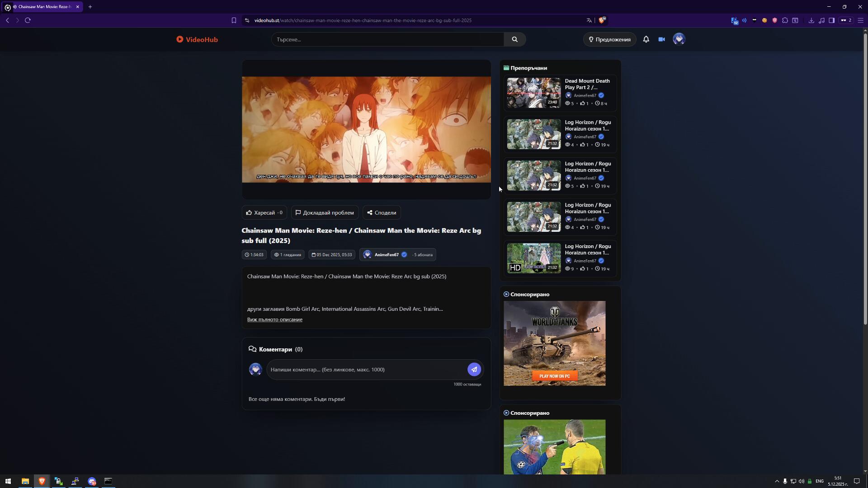Reload the page
The image size is (868, 488).
click(x=28, y=20)
